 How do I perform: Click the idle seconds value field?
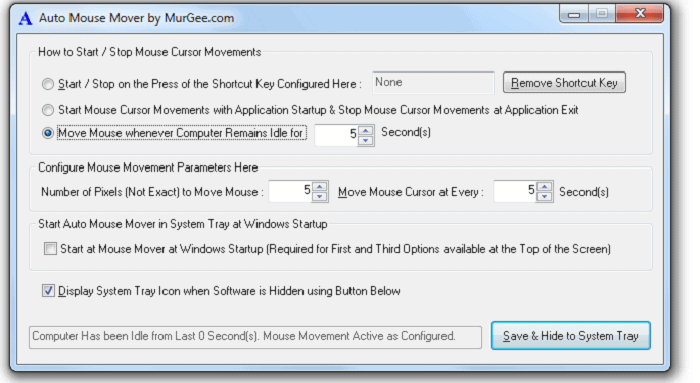pyautogui.click(x=337, y=135)
